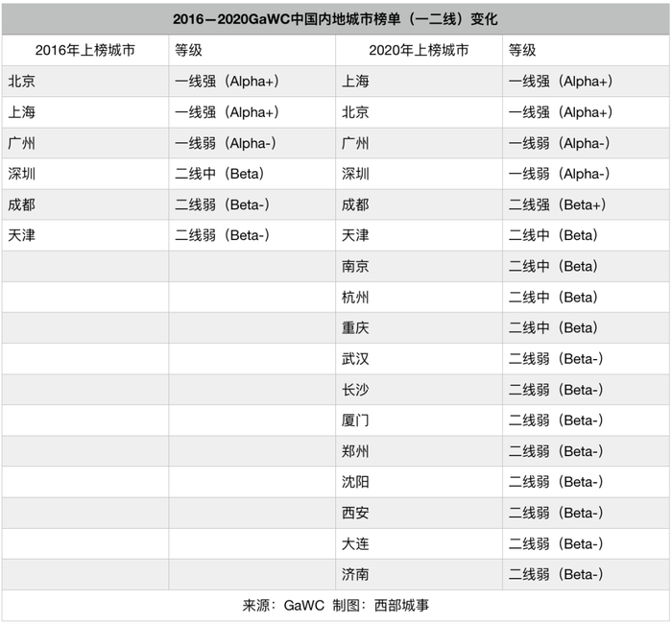Click 二线中（Beta）next to 杭州
Screen dimensions: 672x624
coord(553,297)
